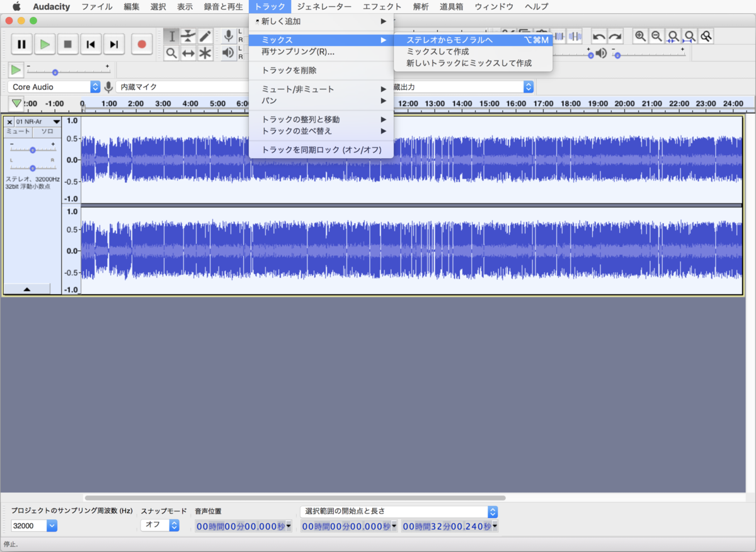Image resolution: width=756 pixels, height=552 pixels.
Task: Zoom out using the minus magnifier
Action: tap(657, 37)
